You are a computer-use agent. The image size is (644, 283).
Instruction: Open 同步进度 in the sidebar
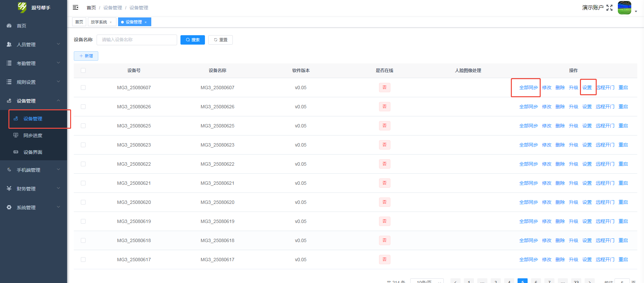click(33, 135)
